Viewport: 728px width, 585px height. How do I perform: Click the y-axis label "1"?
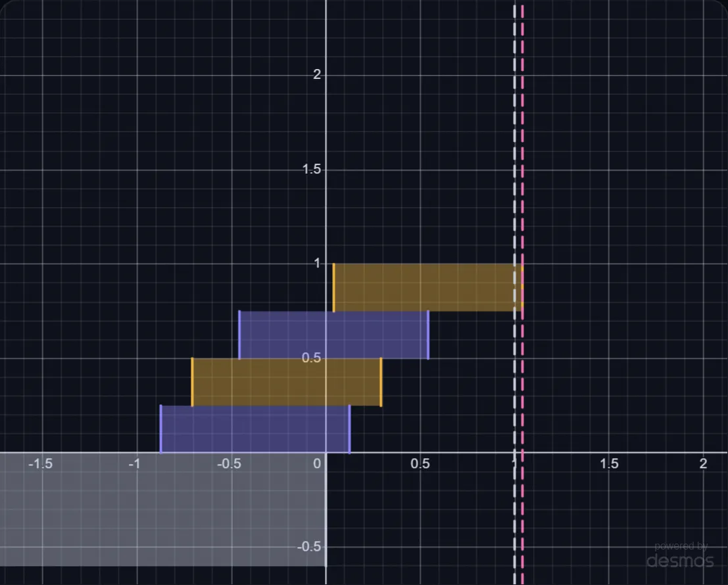[317, 264]
